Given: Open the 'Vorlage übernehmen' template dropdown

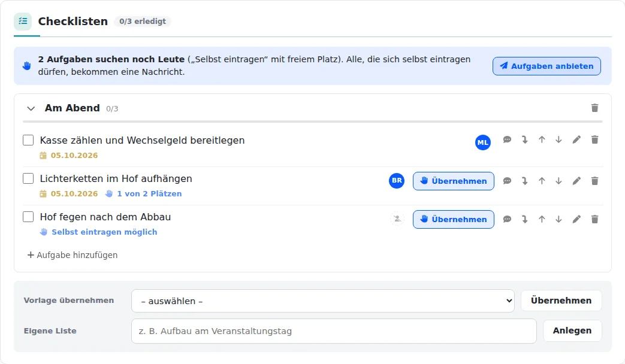Looking at the screenshot, I should pyautogui.click(x=323, y=301).
